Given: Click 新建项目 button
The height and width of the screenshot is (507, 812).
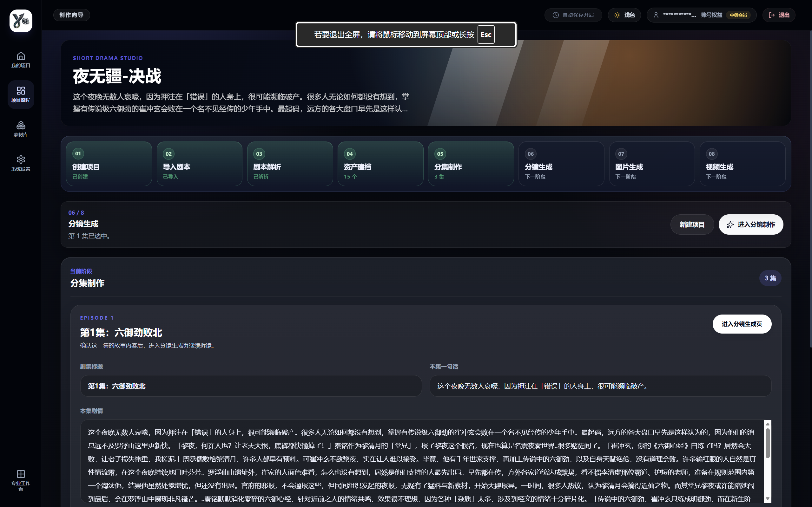Looking at the screenshot, I should click(x=692, y=225).
